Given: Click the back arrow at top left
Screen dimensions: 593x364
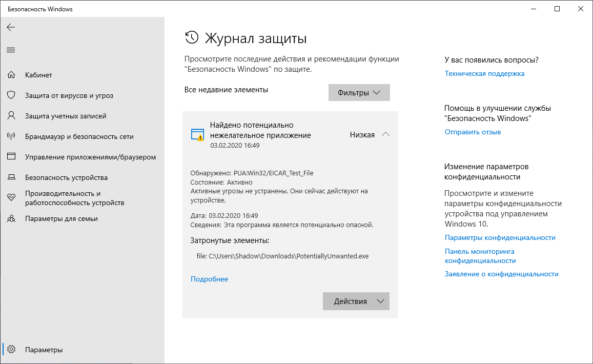Looking at the screenshot, I should [x=10, y=27].
